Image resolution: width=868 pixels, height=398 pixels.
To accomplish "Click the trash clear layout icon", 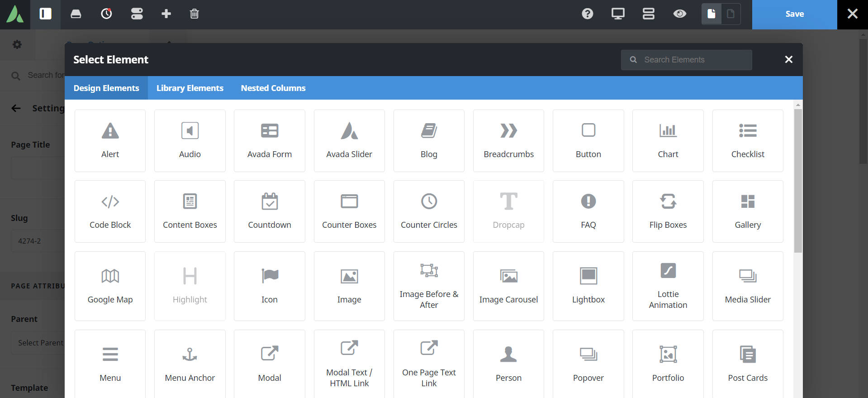I will (x=194, y=14).
